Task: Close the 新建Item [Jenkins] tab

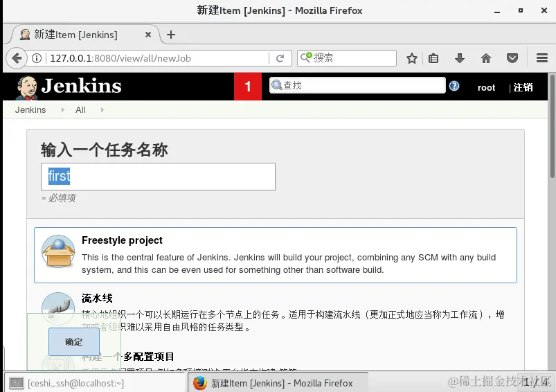Action: coord(148,35)
